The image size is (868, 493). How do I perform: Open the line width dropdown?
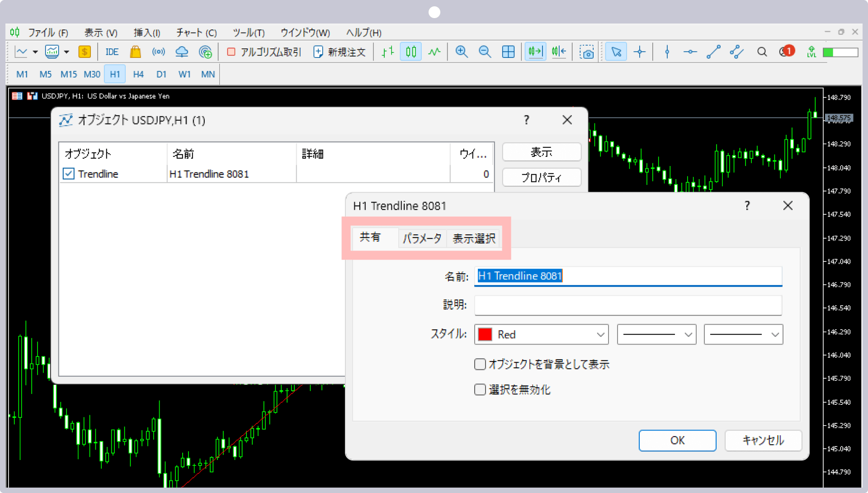(x=744, y=335)
